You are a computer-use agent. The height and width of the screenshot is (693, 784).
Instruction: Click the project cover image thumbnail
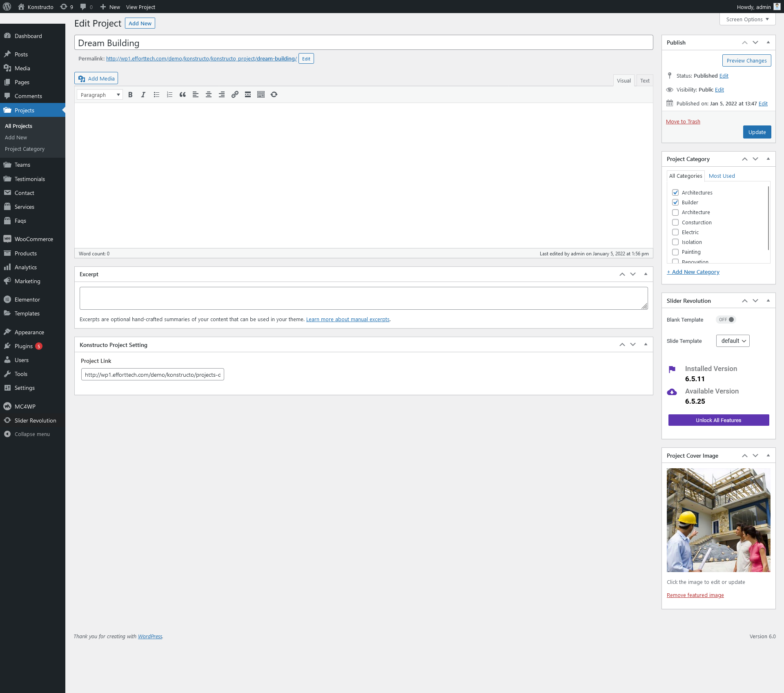point(718,520)
